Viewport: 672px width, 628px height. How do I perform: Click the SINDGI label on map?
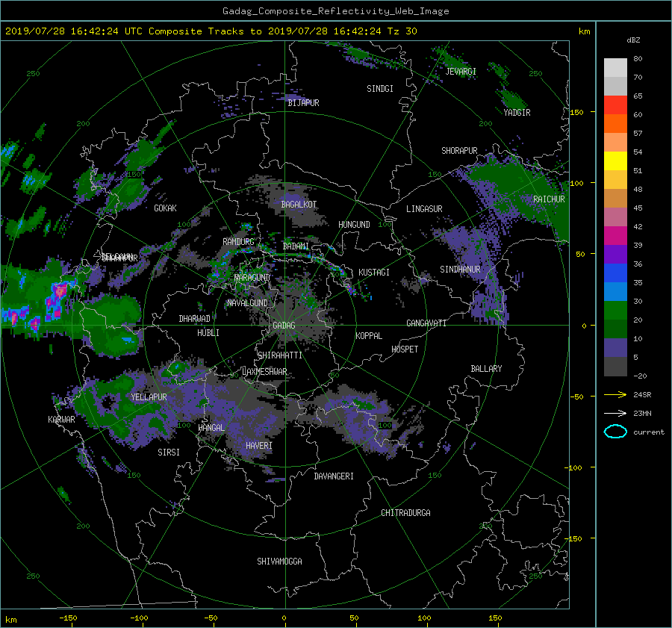point(380,89)
